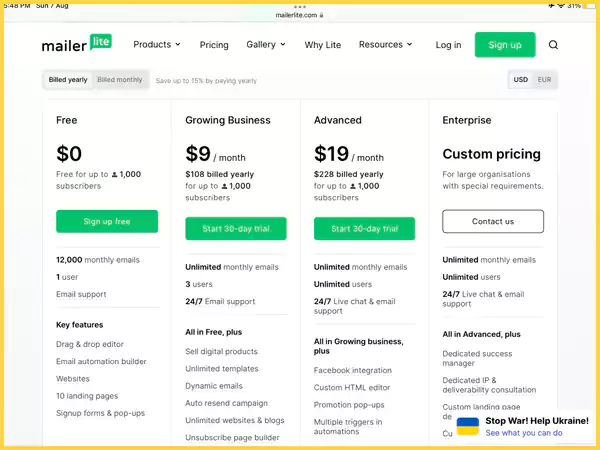The width and height of the screenshot is (600, 450).
Task: Click the lock icon beside mailerlite.com
Action: 321,15
